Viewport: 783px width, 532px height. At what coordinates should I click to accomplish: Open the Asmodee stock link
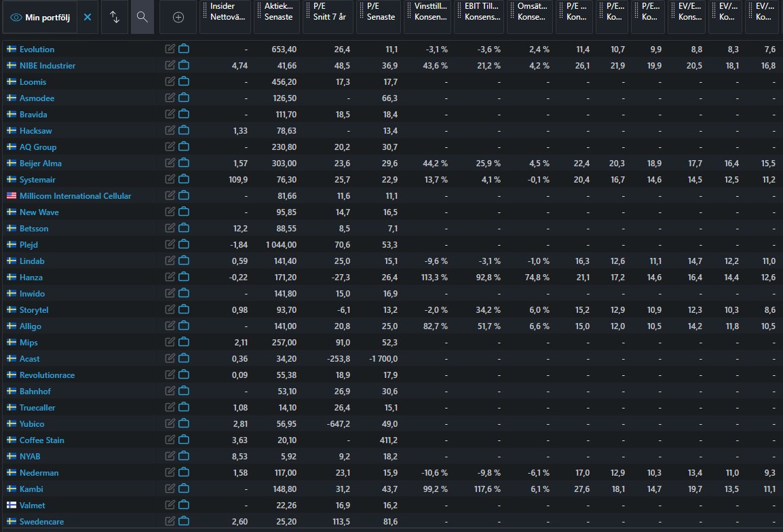click(37, 98)
